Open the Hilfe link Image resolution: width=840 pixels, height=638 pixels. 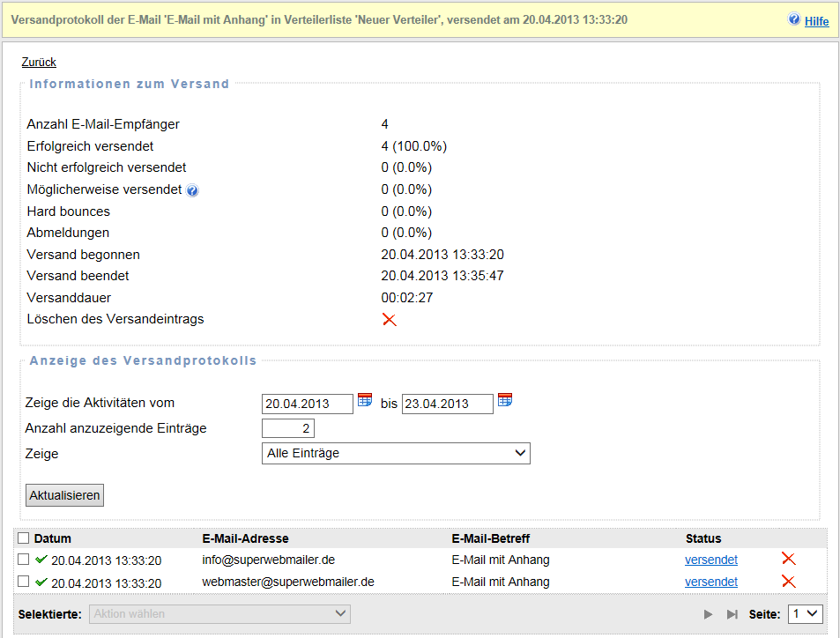[x=816, y=21]
